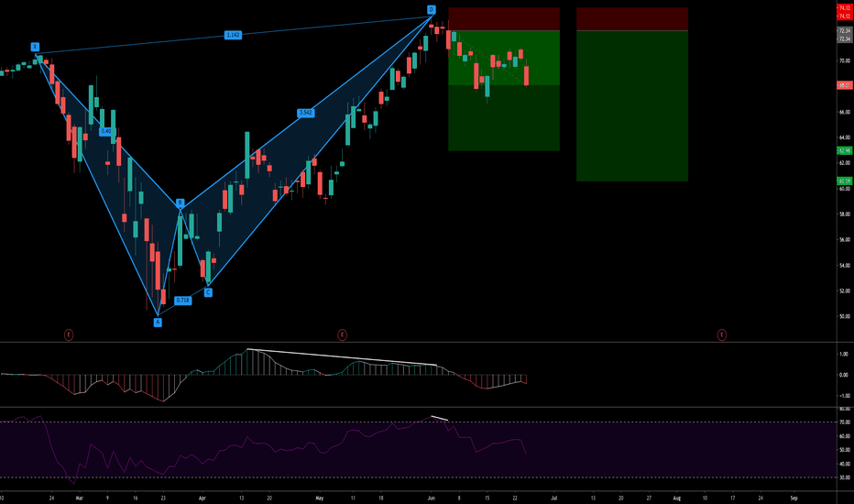Select the 0.40 ratio label on XB line
854x504 pixels.
point(105,131)
